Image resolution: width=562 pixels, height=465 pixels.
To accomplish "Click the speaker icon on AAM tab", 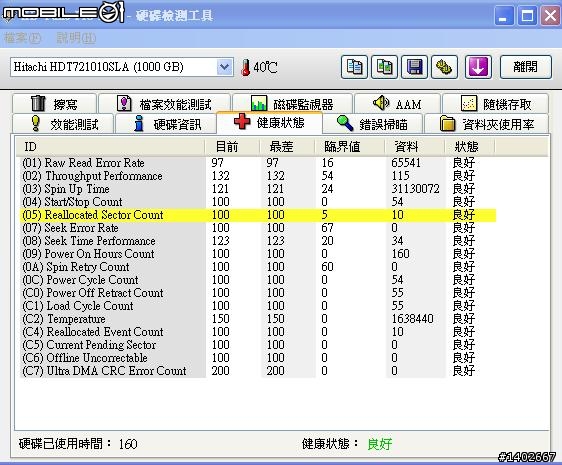I will click(381, 103).
